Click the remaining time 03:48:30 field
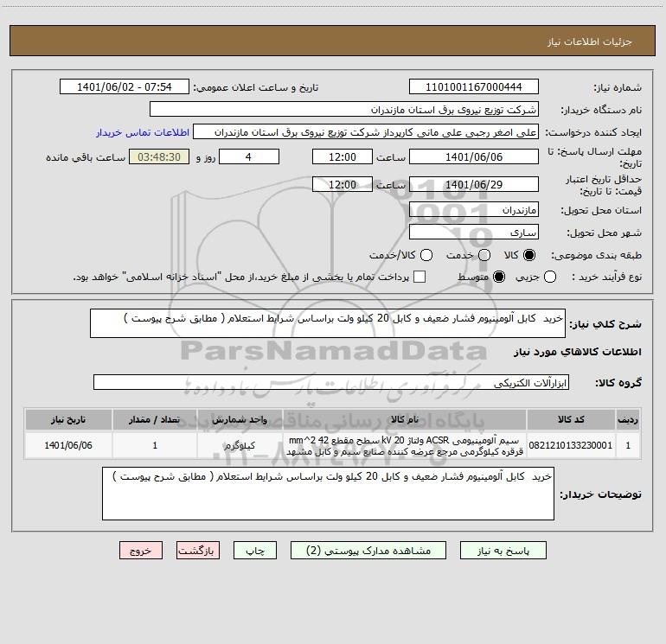 159,156
